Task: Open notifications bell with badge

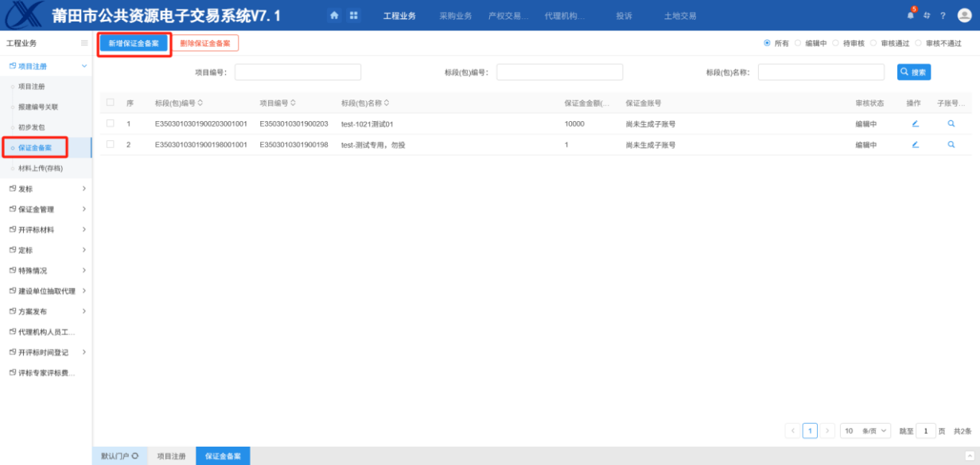Action: tap(911, 15)
